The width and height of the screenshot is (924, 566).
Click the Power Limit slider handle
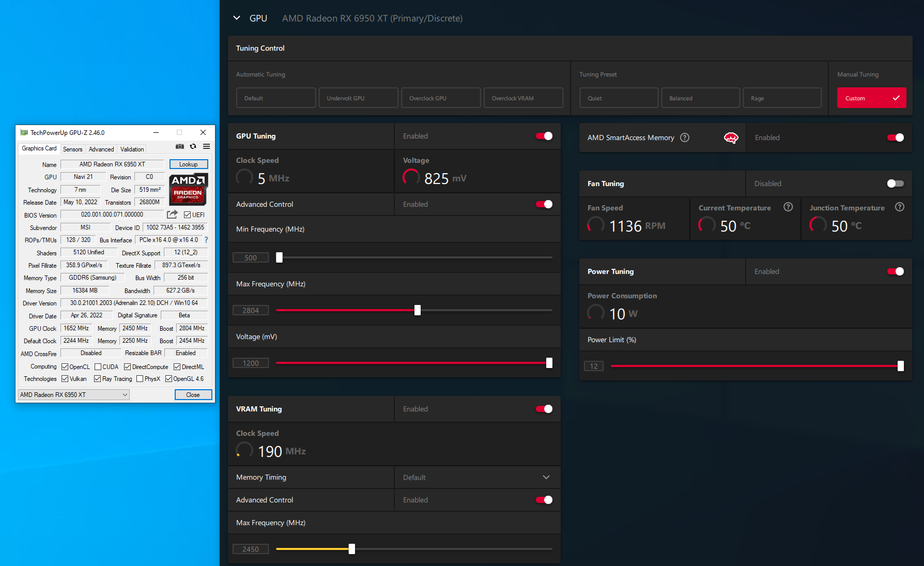[x=901, y=366]
